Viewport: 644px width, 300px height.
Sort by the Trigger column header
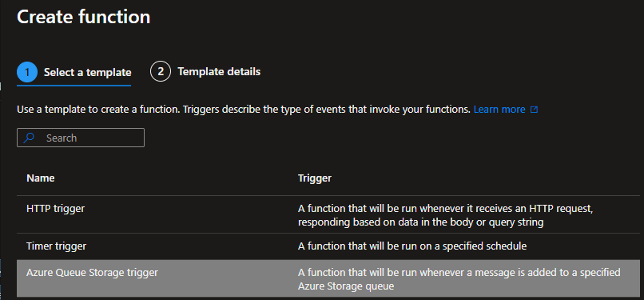coord(315,178)
